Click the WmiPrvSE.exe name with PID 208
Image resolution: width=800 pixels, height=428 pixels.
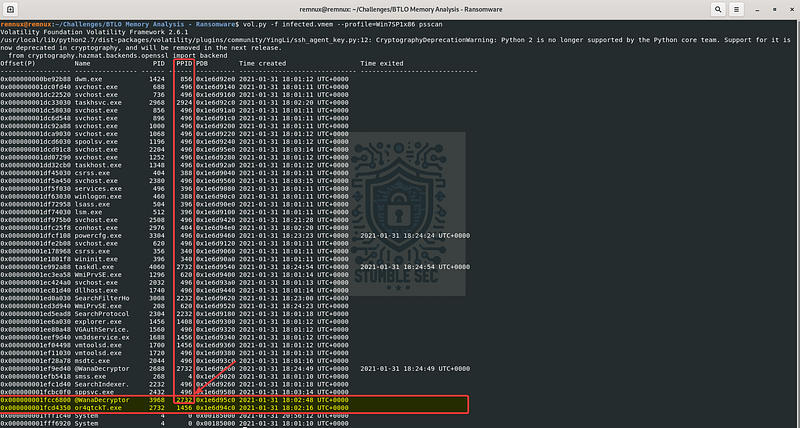(98, 306)
